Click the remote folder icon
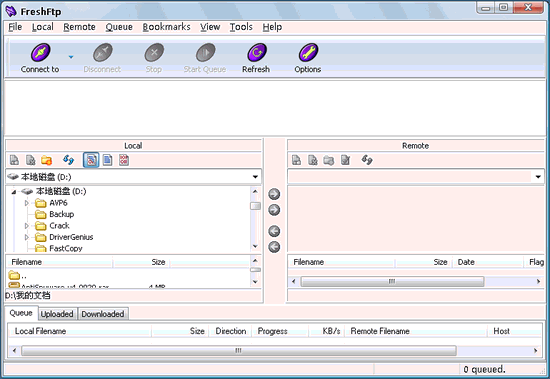 (x=329, y=160)
